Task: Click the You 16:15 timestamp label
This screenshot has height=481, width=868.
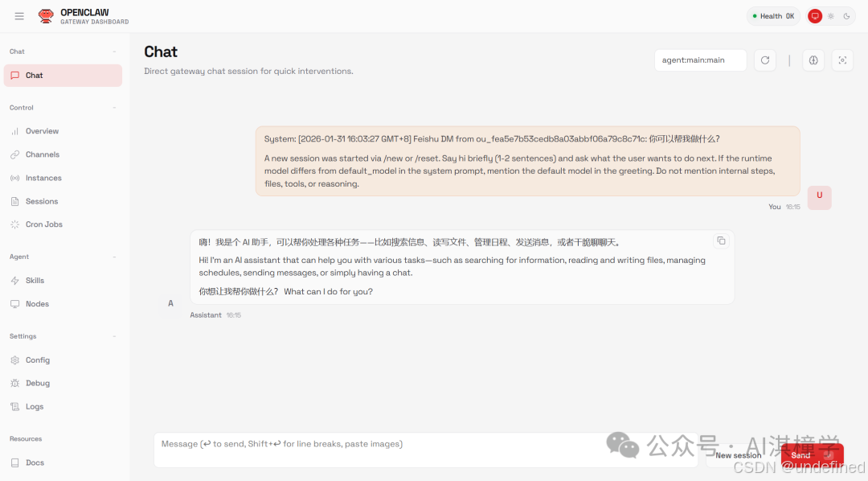Action: click(784, 207)
